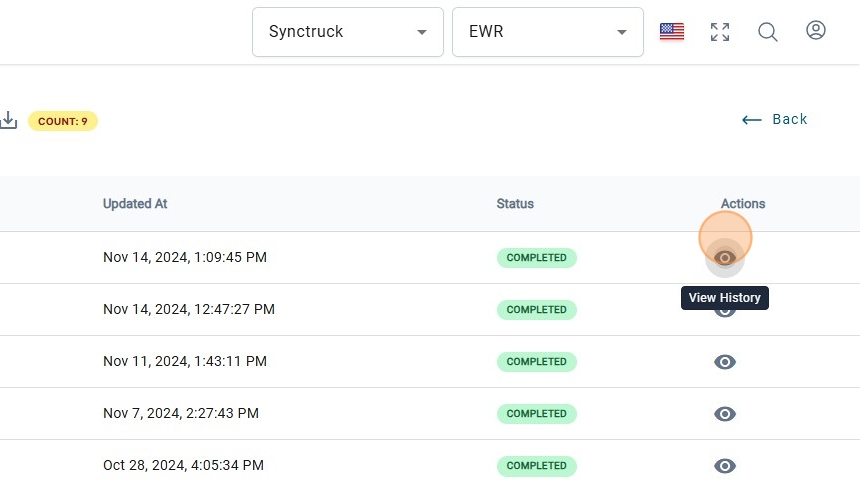Click COMPLETED status on Nov 14, 1:09:45 PM row

537,258
